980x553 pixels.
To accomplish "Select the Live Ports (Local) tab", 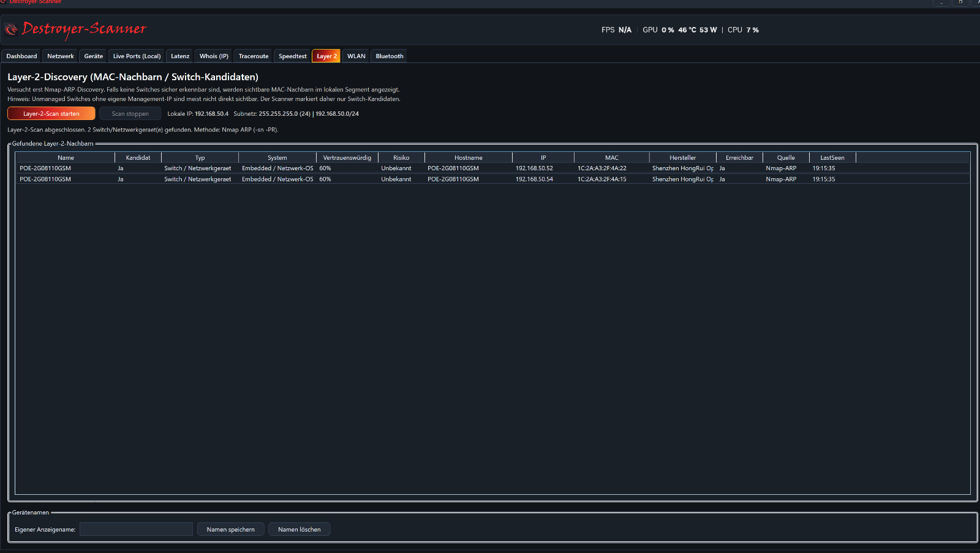I will coord(137,56).
